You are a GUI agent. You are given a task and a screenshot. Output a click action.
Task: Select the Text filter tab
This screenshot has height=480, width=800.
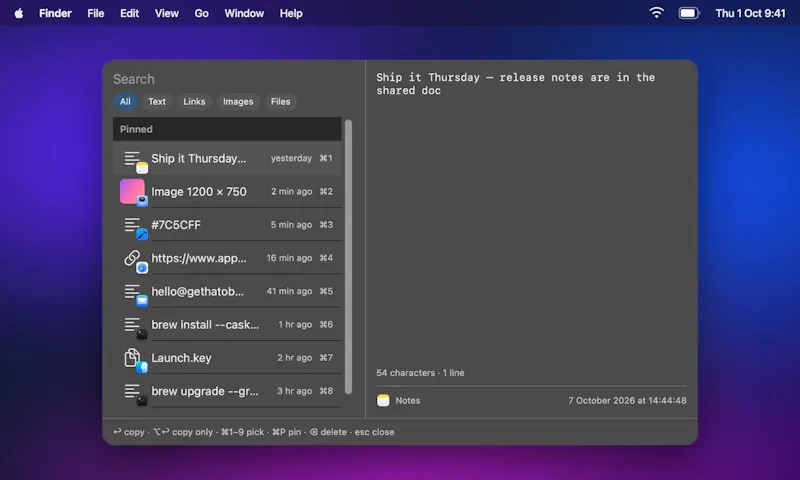[157, 102]
